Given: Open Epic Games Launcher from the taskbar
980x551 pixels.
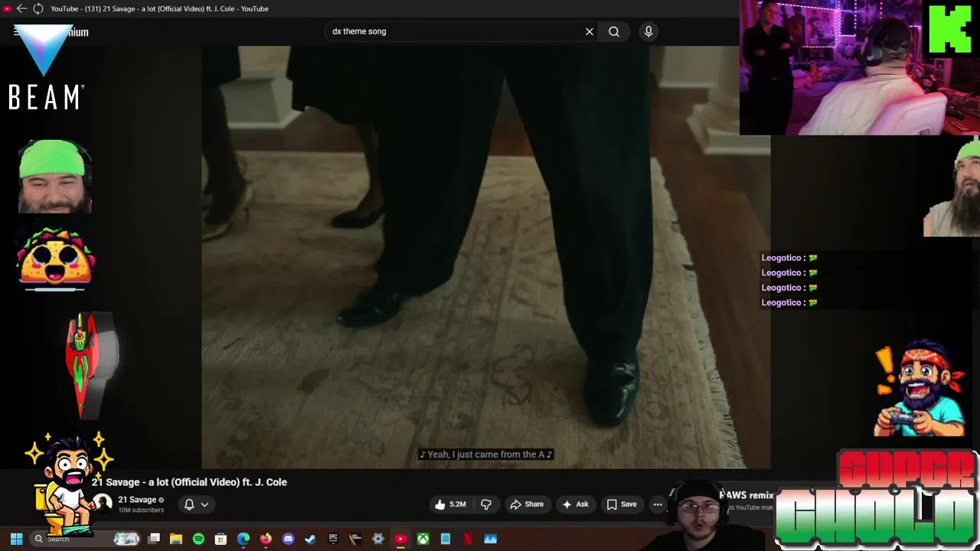Looking at the screenshot, I should coord(333,539).
